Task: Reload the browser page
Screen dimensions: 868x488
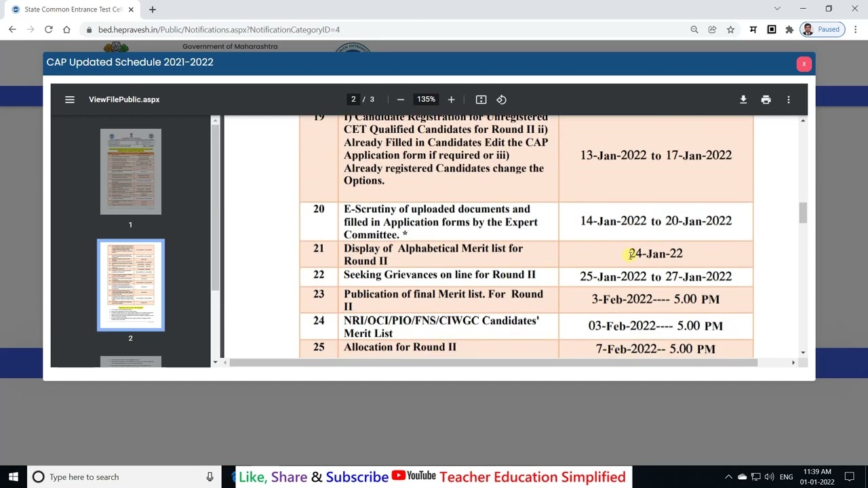Action: point(48,30)
